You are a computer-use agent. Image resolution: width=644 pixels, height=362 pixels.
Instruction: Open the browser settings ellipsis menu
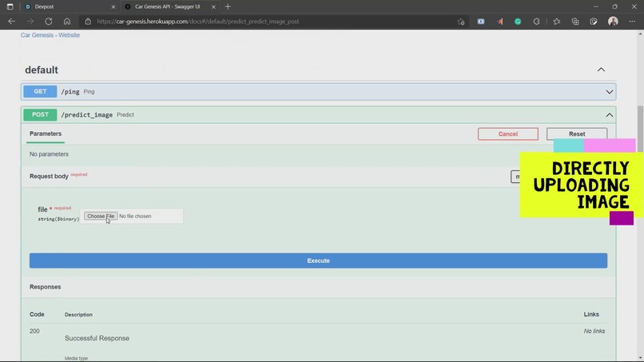point(632,22)
